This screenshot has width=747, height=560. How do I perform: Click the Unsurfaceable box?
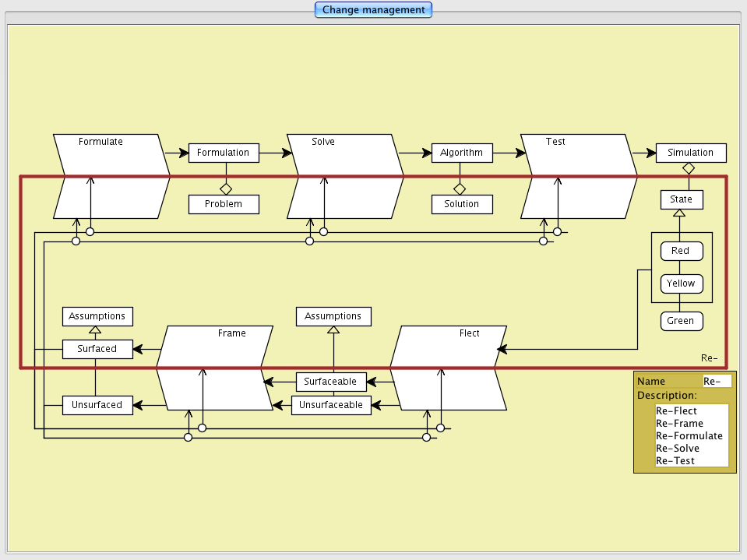coord(333,405)
